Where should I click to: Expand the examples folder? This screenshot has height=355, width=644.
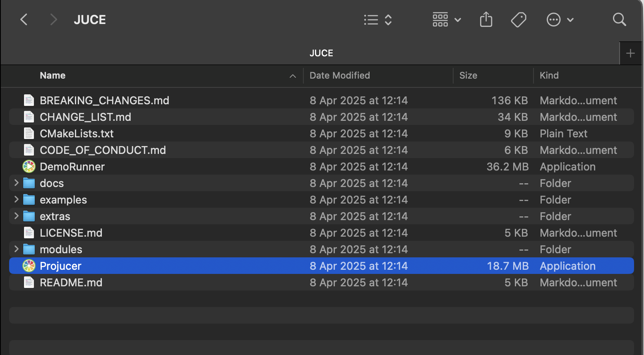[x=16, y=199]
